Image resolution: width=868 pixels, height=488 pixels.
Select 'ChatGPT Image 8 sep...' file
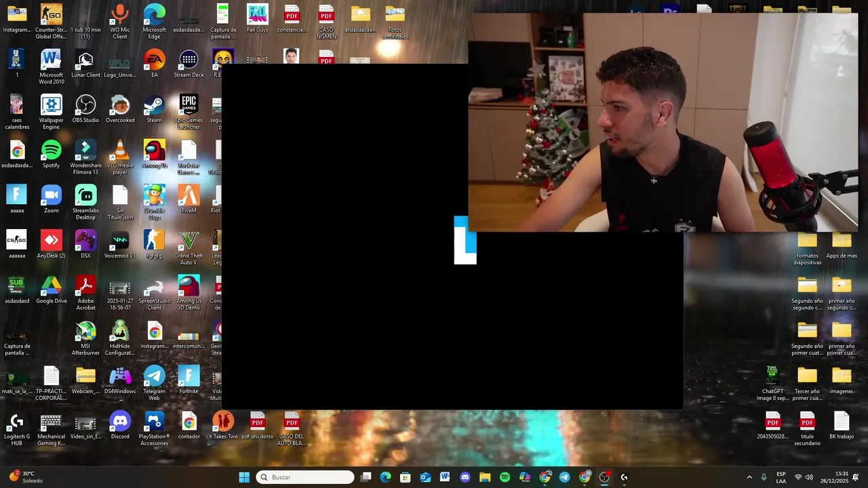[x=772, y=383]
